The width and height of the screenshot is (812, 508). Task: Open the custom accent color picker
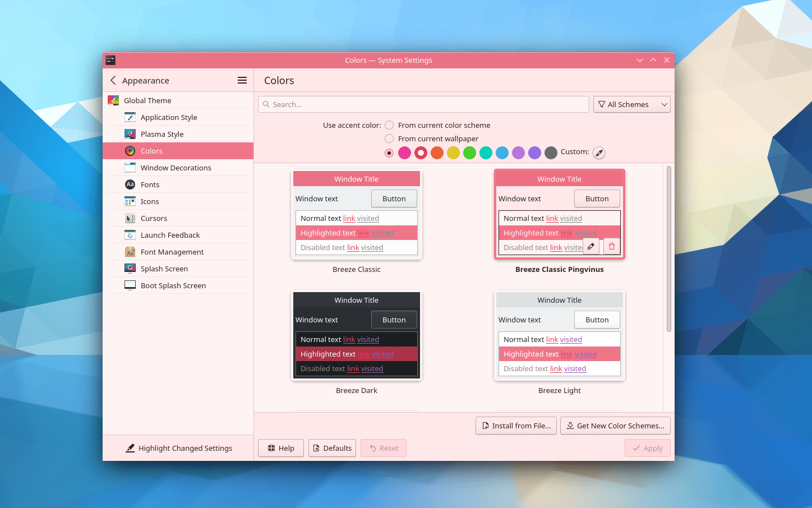(599, 153)
